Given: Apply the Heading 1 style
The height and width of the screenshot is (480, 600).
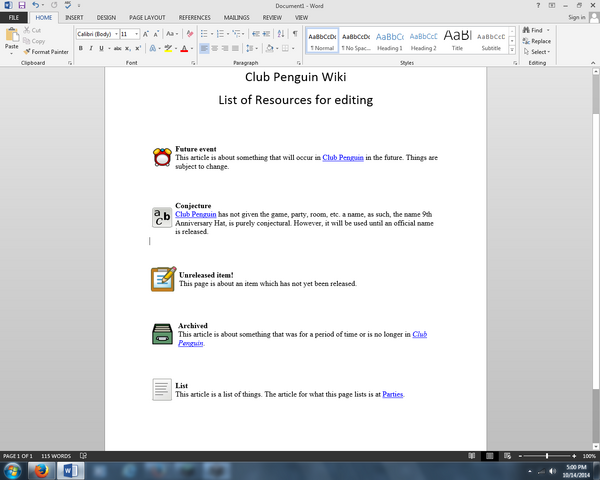Looking at the screenshot, I should click(390, 41).
